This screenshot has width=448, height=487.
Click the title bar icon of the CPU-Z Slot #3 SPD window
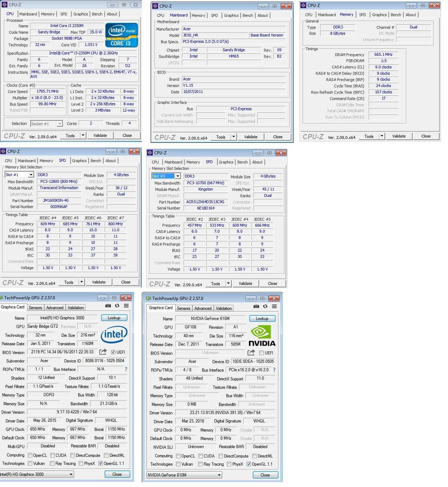click(x=150, y=153)
